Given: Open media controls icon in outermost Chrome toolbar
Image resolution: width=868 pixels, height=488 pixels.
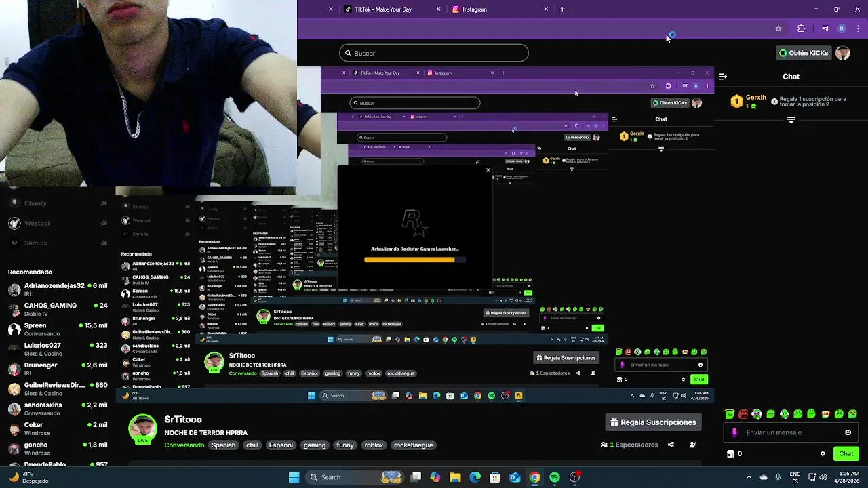Looking at the screenshot, I should point(825,28).
